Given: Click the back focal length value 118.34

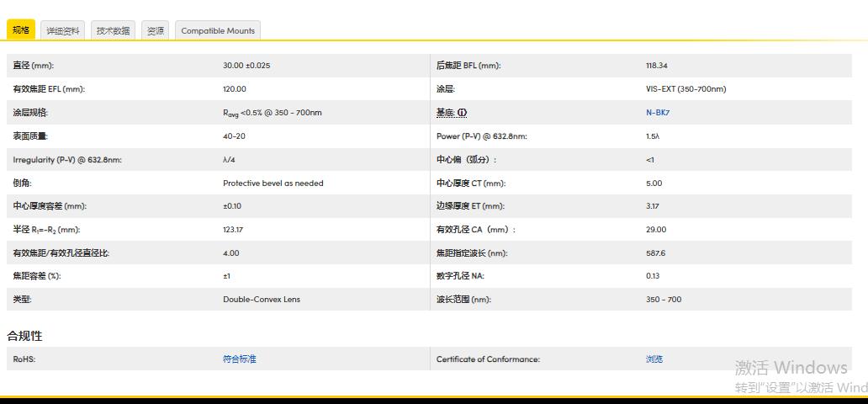Looking at the screenshot, I should (657, 66).
